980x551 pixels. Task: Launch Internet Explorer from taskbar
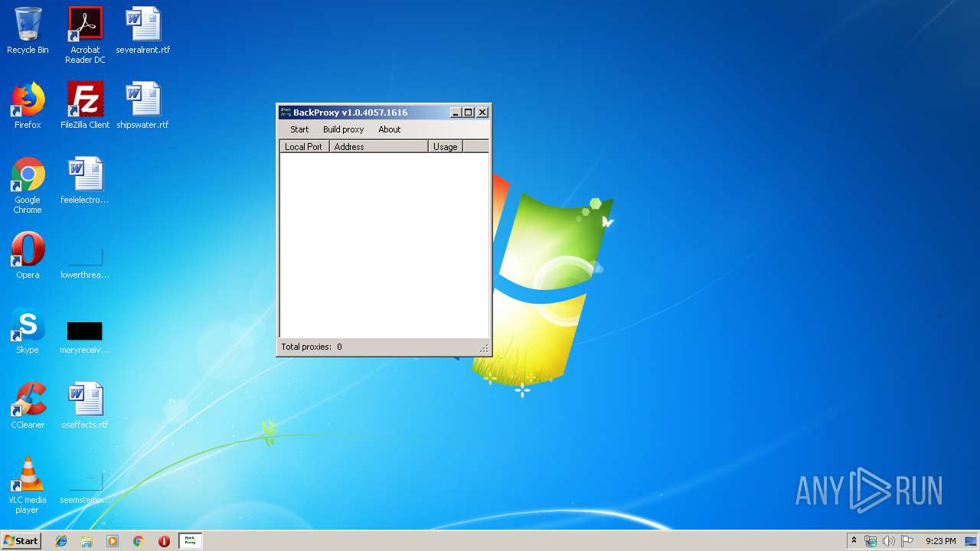[x=61, y=541]
